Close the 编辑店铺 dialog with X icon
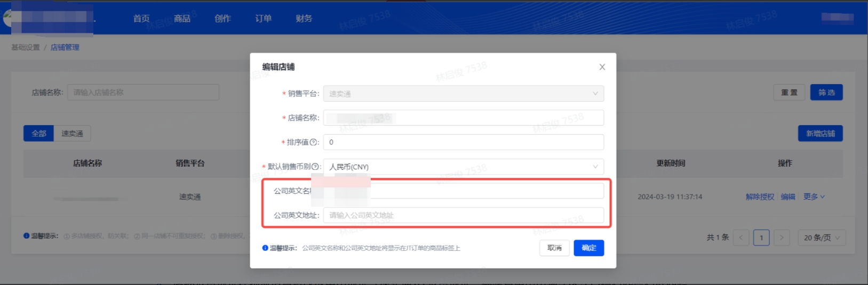 [x=602, y=67]
